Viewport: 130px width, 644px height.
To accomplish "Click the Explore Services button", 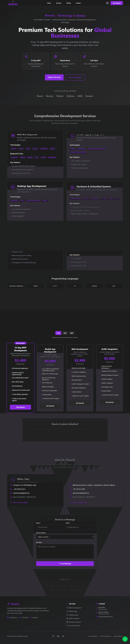I will click(x=54, y=77).
